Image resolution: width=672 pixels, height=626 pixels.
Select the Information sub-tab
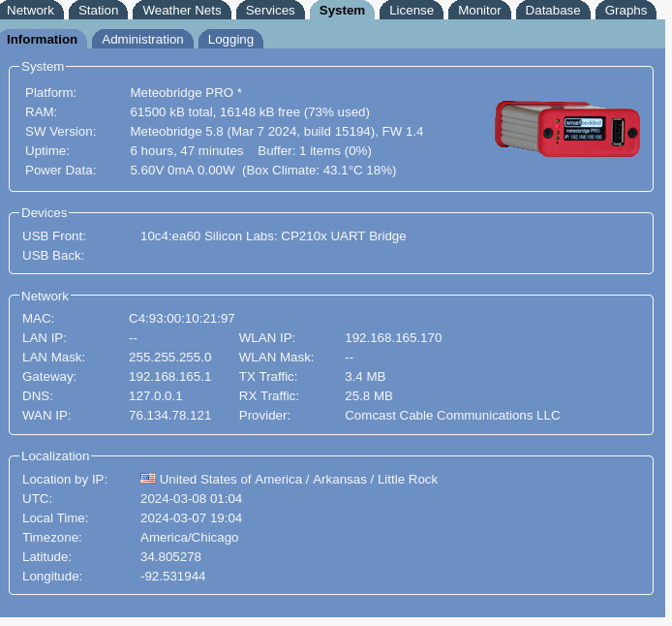click(x=42, y=39)
